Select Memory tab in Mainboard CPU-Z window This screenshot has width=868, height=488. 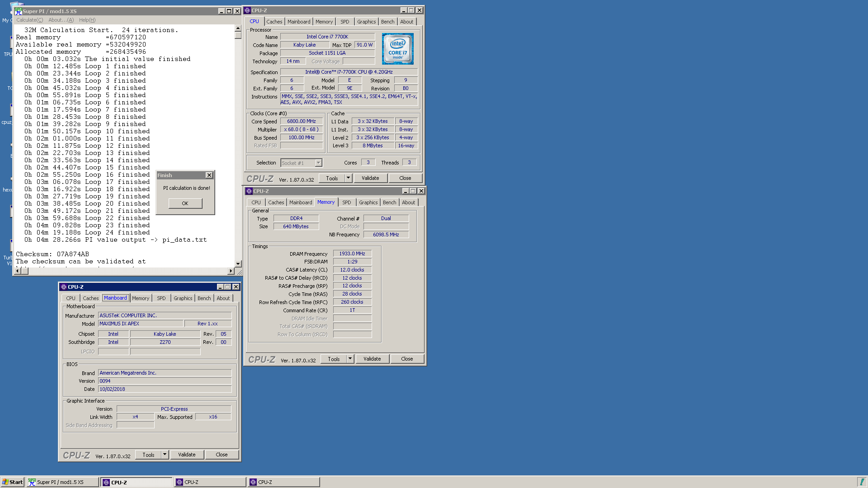[141, 298]
